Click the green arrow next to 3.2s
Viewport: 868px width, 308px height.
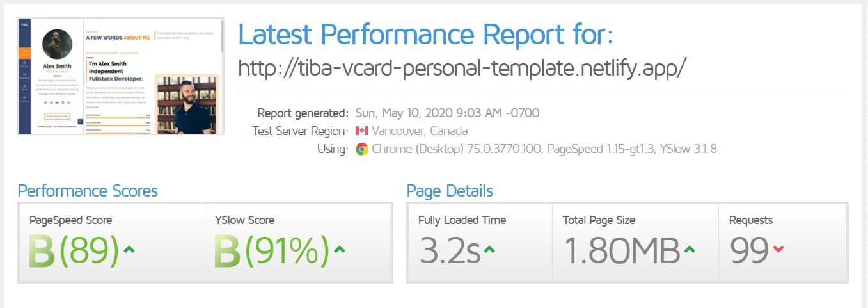[489, 250]
